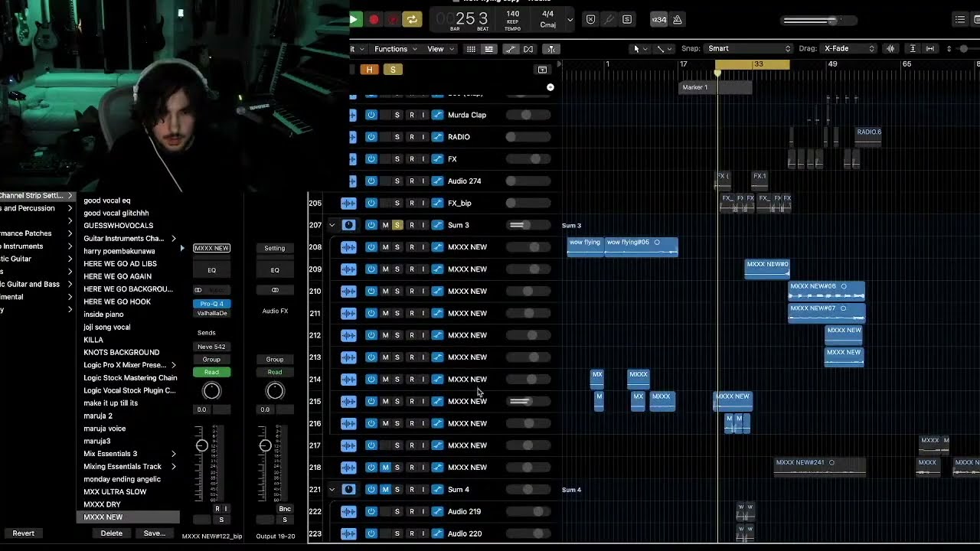Click the Neve 542 send slot
This screenshot has height=551, width=980.
click(211, 347)
